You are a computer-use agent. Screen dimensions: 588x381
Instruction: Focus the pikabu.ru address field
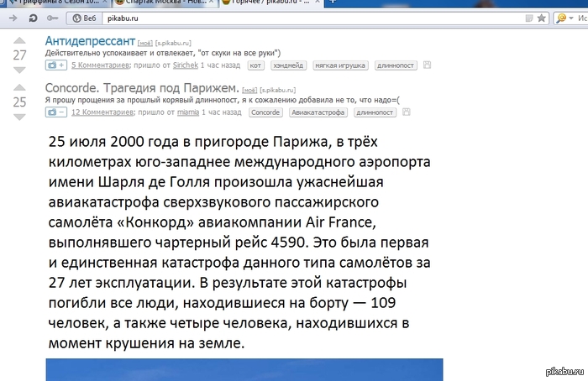tap(313, 18)
